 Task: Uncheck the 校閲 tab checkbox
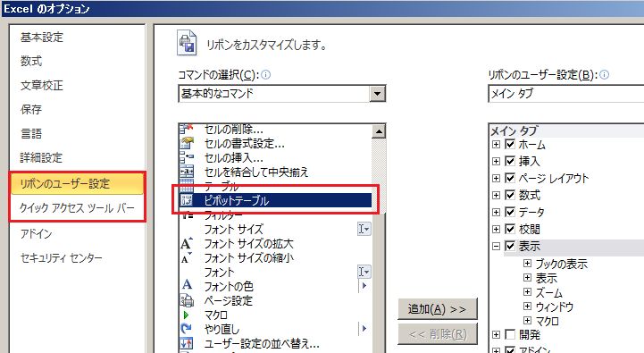coord(510,229)
